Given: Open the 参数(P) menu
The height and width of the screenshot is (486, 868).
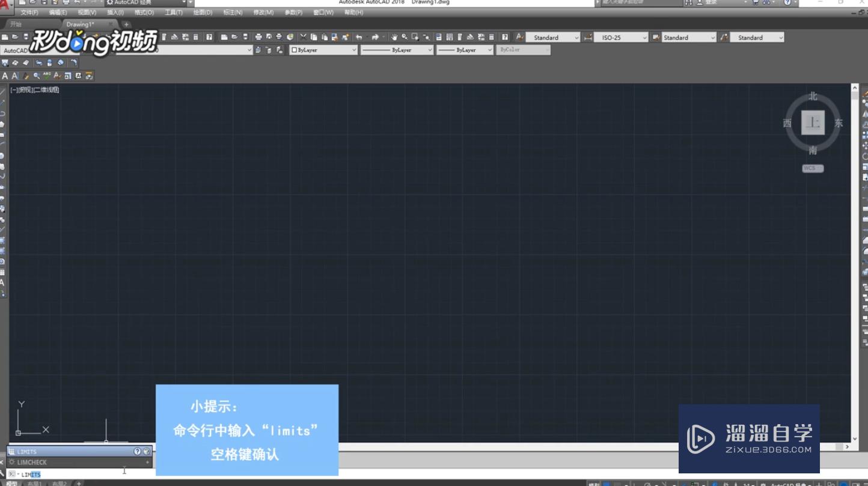Looking at the screenshot, I should coord(293,13).
